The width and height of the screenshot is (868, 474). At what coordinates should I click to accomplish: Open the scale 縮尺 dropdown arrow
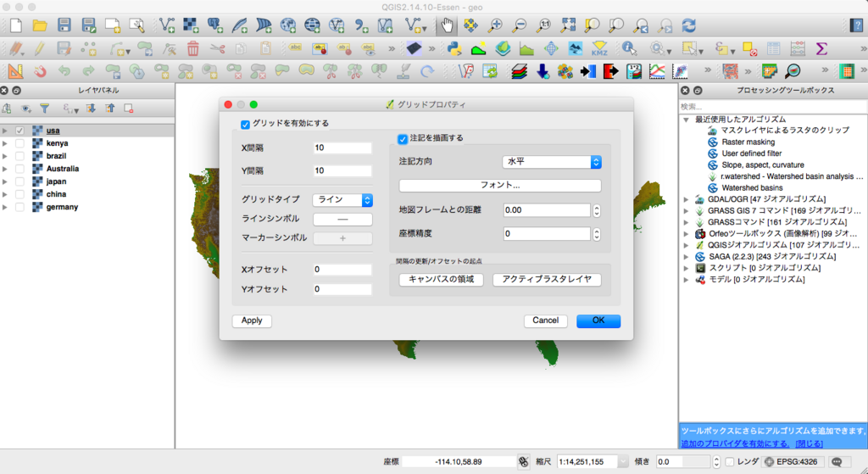click(623, 461)
